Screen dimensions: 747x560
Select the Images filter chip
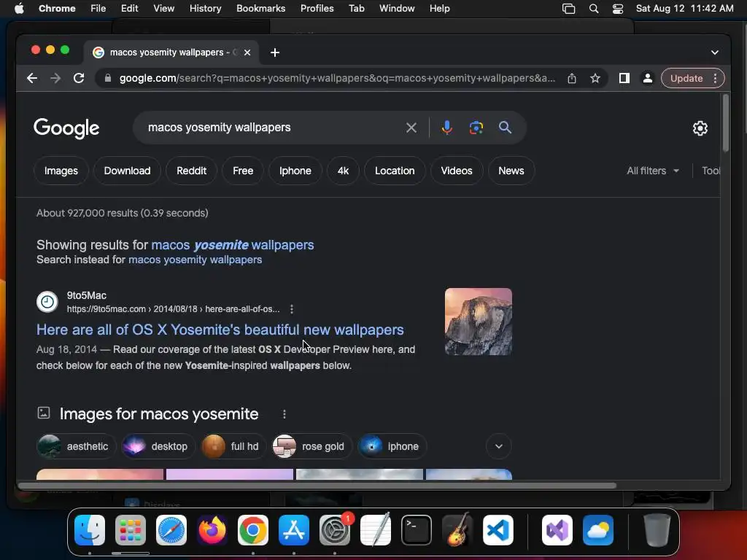[61, 171]
